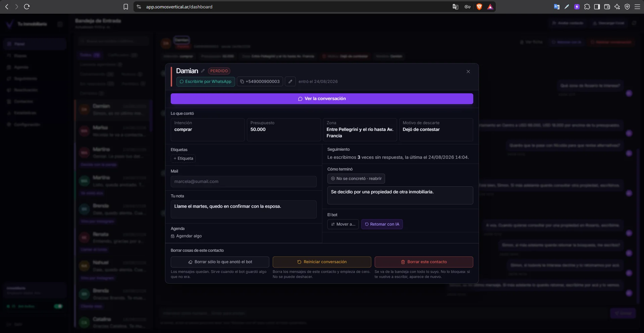Image resolution: width=644 pixels, height=333 pixels.
Task: Click into the Tu nota text box
Action: click(244, 209)
